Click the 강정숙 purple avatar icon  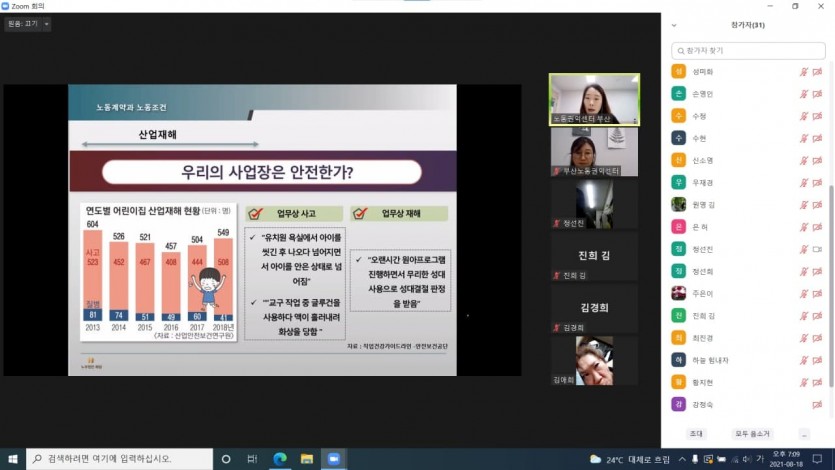point(678,404)
